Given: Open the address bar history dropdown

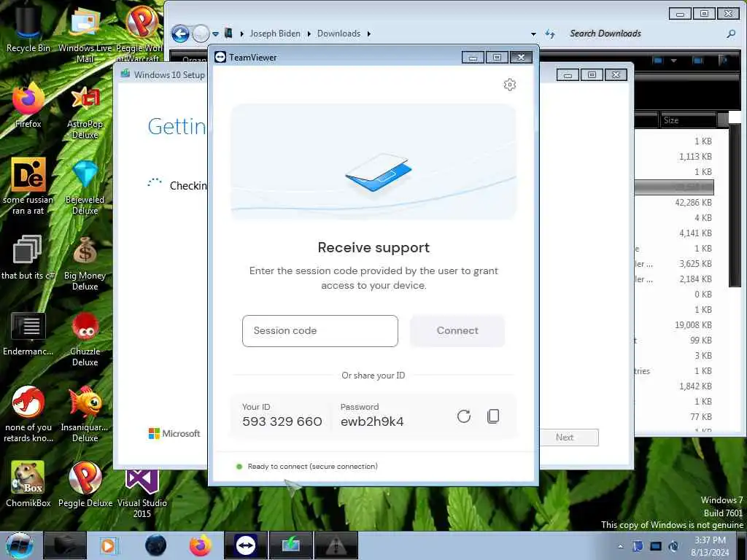Looking at the screenshot, I should 533,34.
